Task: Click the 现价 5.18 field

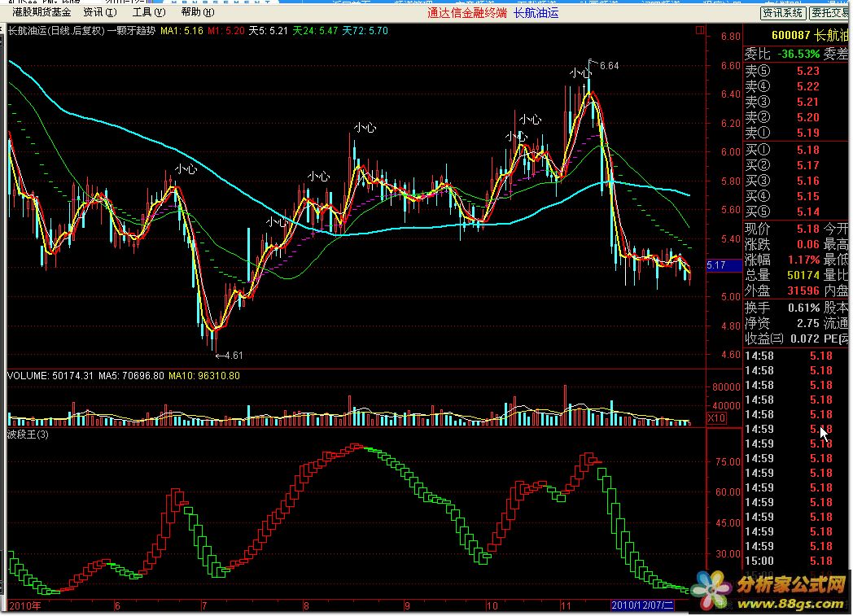Action: click(x=782, y=229)
